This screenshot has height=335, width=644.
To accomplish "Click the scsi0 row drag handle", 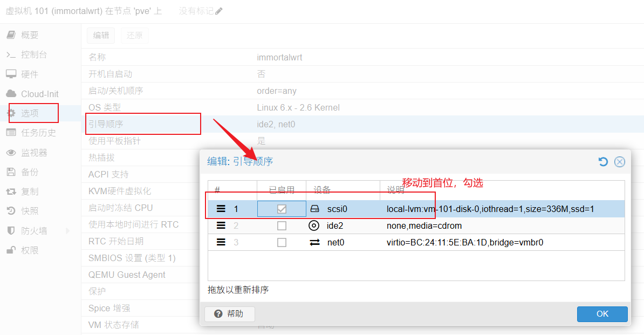I will click(x=221, y=209).
